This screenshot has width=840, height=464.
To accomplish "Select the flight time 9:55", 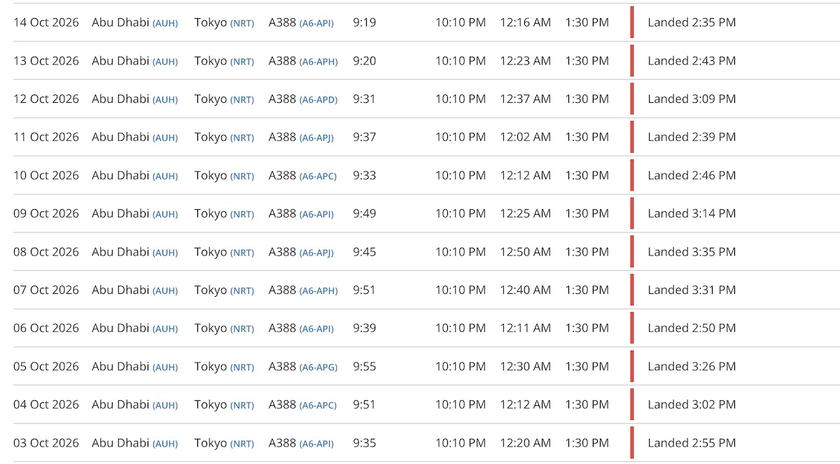I will click(x=364, y=366).
